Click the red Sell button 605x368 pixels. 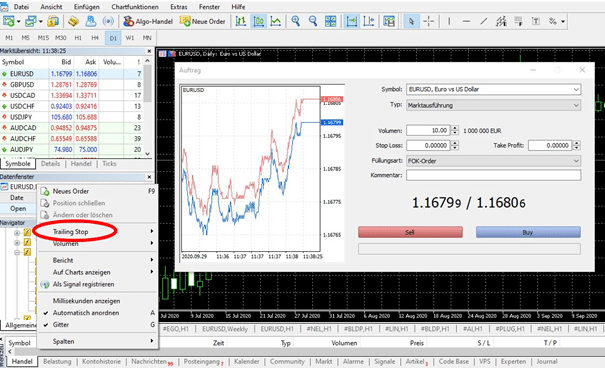click(x=410, y=232)
